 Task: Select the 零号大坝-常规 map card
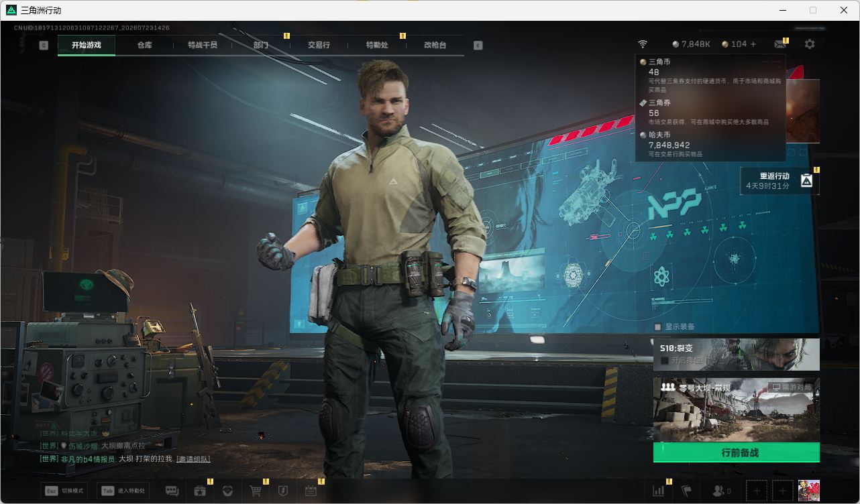click(737, 409)
